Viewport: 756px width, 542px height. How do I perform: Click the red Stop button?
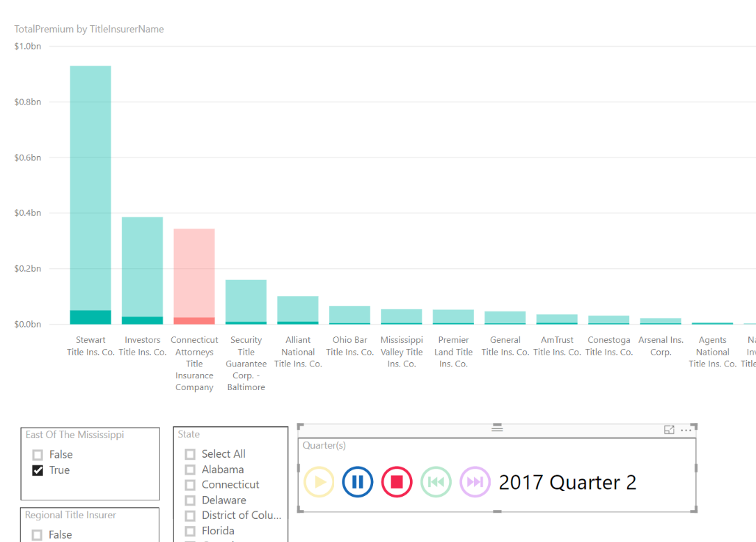[397, 481]
